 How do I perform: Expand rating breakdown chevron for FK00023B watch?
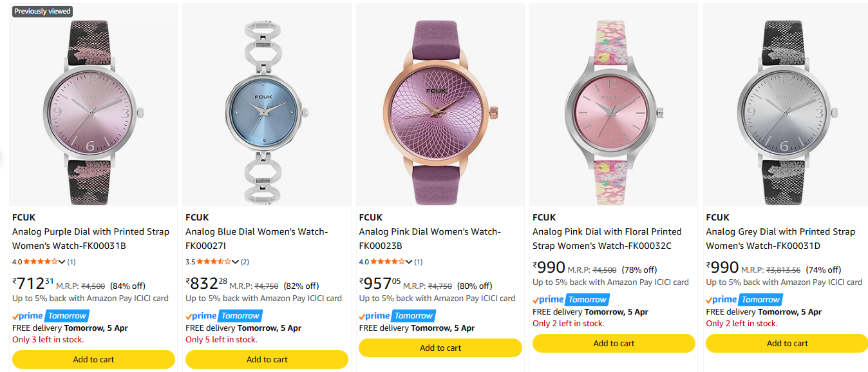click(x=409, y=262)
